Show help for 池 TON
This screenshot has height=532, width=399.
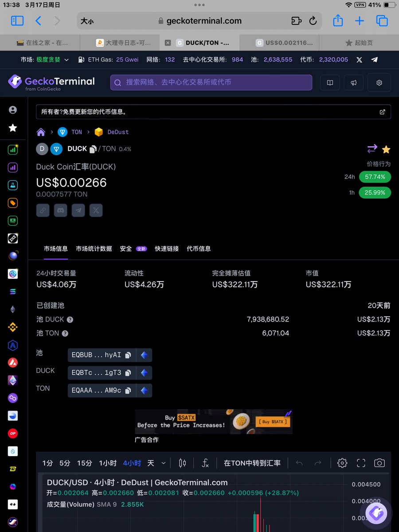[65, 333]
